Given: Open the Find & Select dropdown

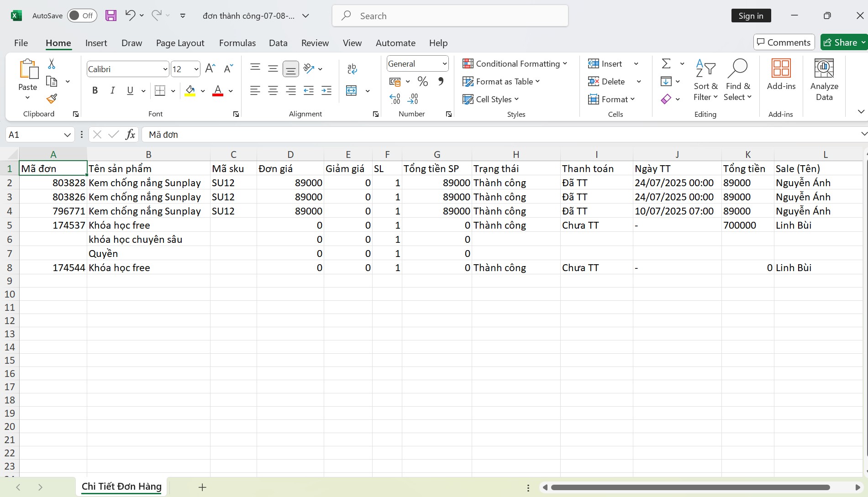Looking at the screenshot, I should (x=738, y=80).
